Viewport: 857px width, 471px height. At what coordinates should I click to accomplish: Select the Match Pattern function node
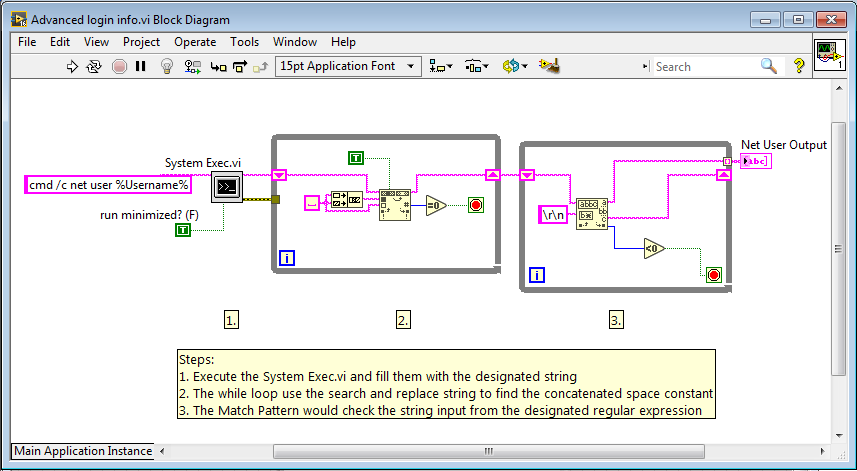click(x=591, y=215)
